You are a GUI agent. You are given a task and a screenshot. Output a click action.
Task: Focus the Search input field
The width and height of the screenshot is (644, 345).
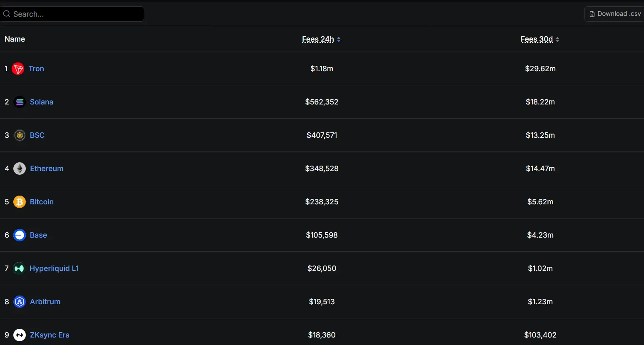click(72, 14)
